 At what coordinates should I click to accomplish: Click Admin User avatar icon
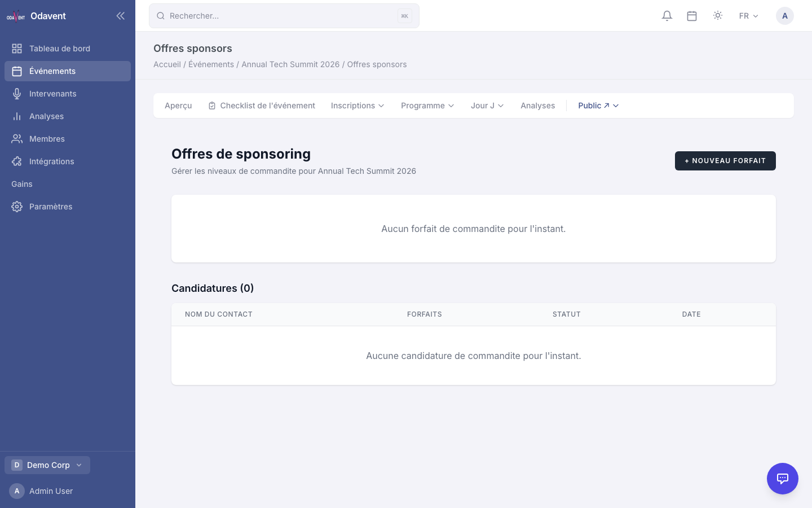pos(17,491)
